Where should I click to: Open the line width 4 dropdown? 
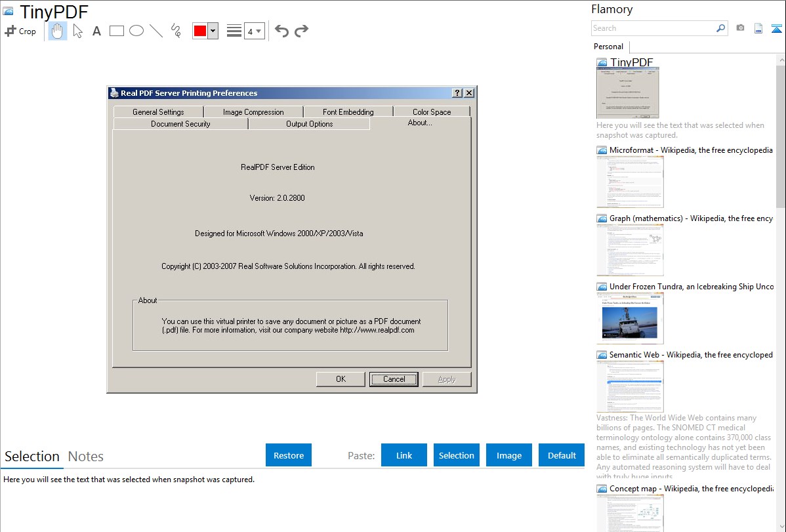[x=254, y=31]
